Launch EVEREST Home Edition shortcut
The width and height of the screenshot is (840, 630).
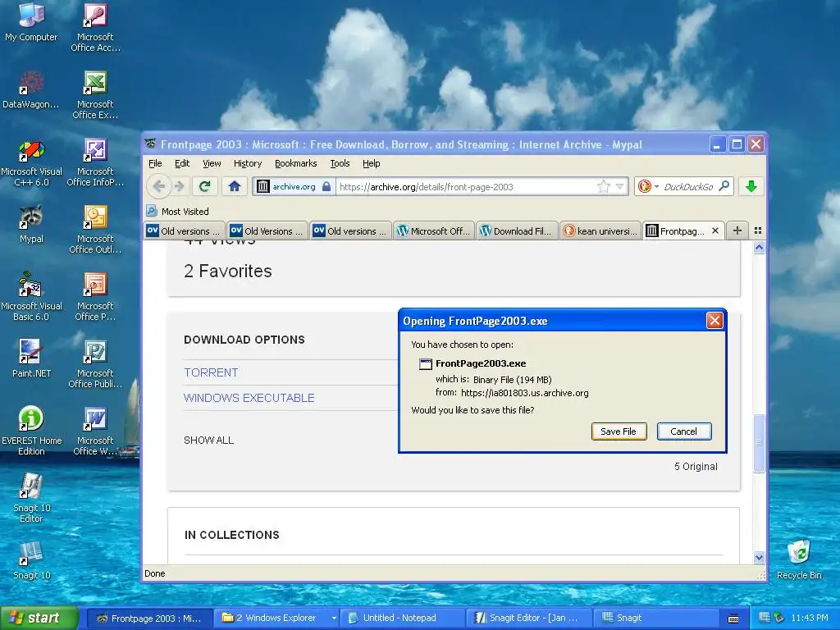(31, 431)
